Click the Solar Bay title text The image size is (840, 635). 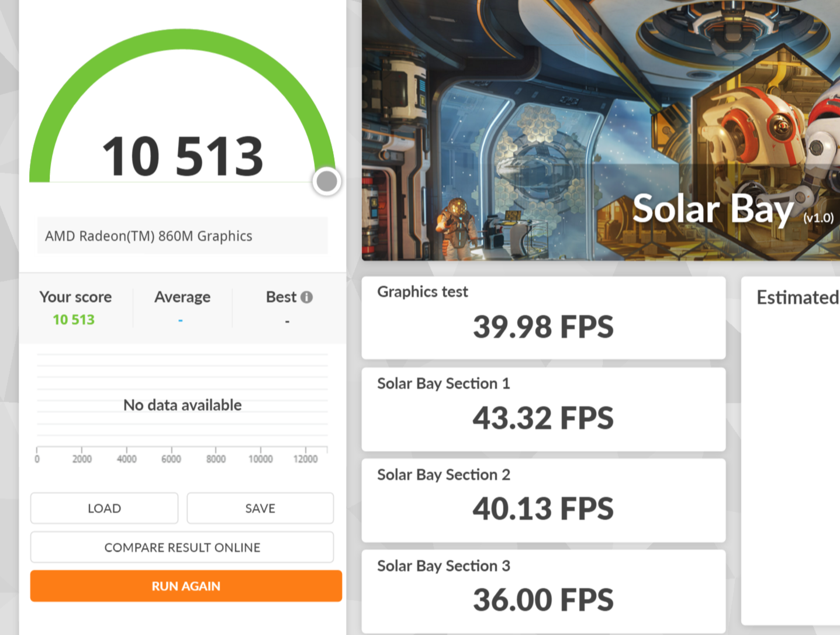coord(713,210)
